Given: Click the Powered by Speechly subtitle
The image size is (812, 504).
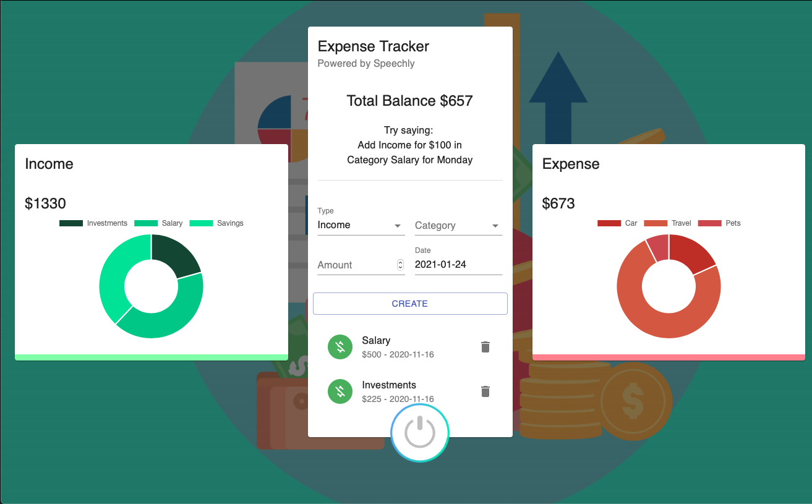Looking at the screenshot, I should pos(366,64).
